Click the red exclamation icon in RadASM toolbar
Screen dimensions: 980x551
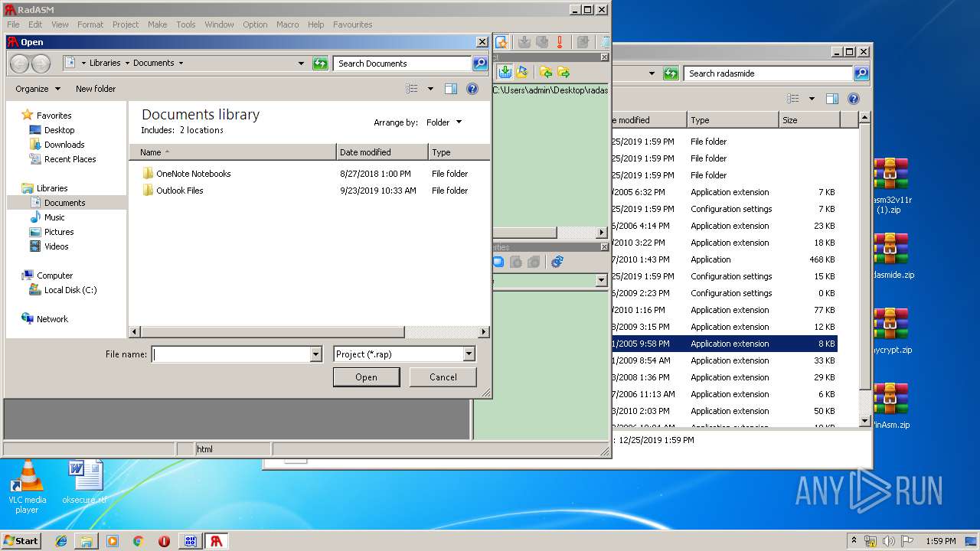[560, 42]
